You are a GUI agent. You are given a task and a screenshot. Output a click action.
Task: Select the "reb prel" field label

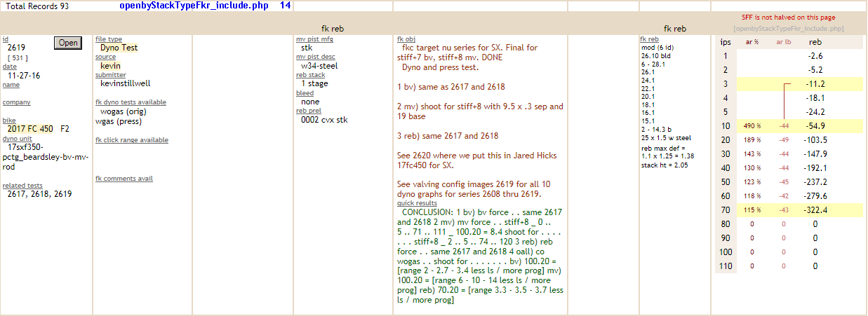point(309,111)
